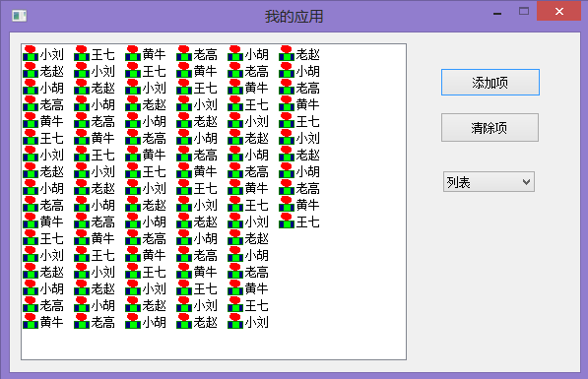
Task: Open the application icon menu in the title bar
Action: pyautogui.click(x=19, y=16)
